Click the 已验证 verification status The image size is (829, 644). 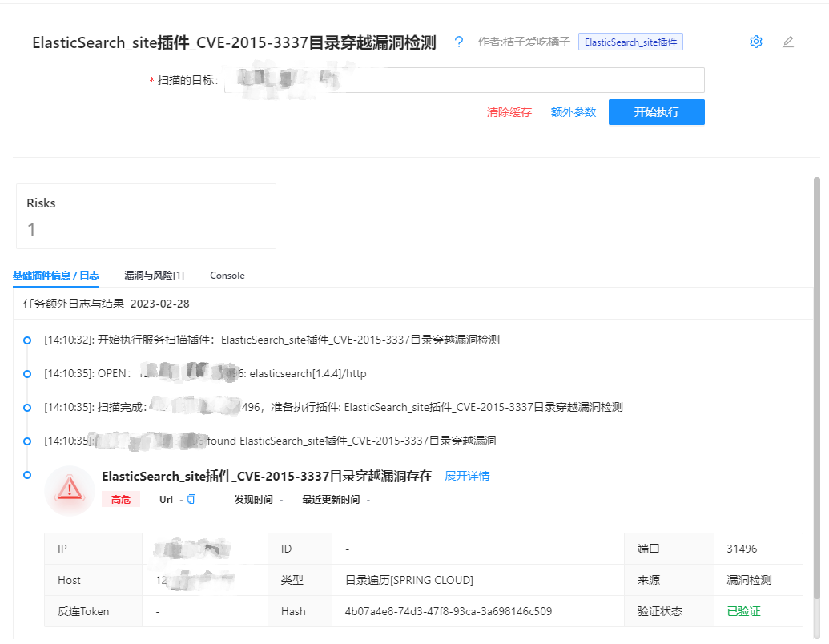coord(743,611)
